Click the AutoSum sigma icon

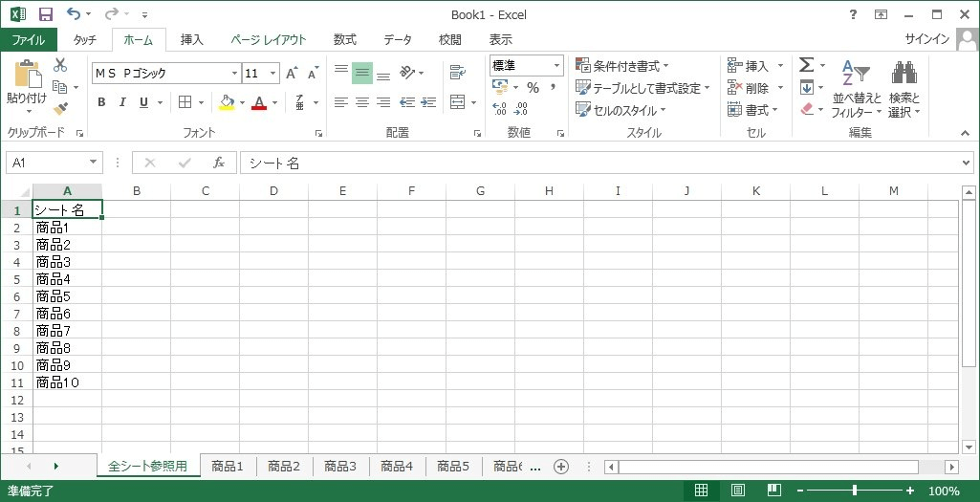pyautogui.click(x=806, y=65)
